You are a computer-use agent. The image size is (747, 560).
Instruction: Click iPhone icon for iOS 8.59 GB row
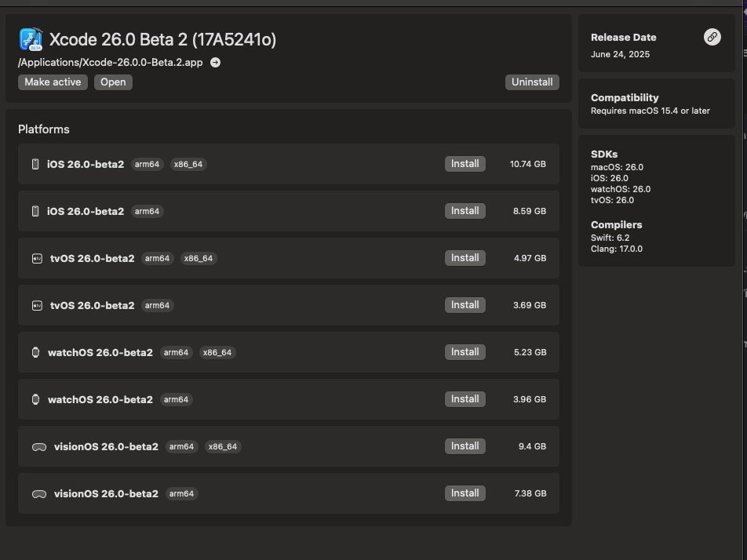35,212
